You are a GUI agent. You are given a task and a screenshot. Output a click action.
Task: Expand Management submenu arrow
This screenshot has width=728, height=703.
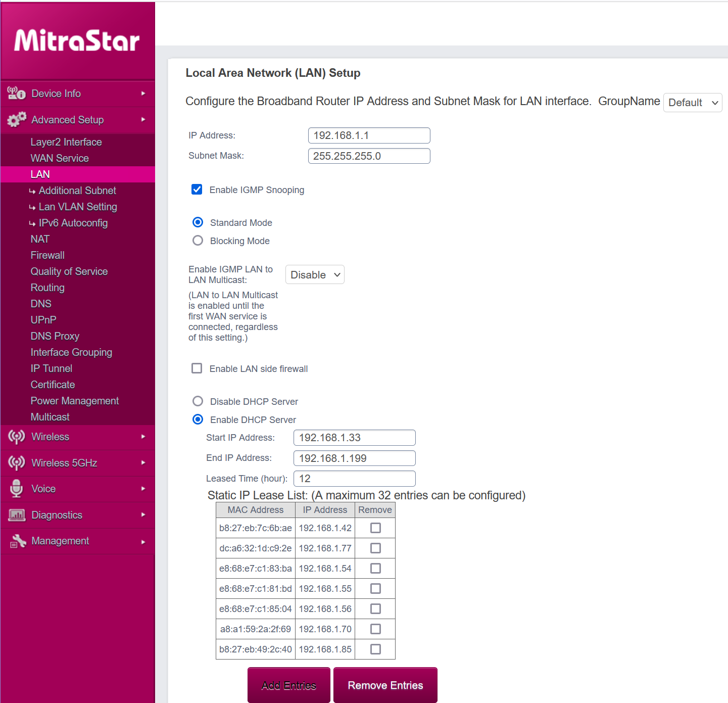(143, 542)
